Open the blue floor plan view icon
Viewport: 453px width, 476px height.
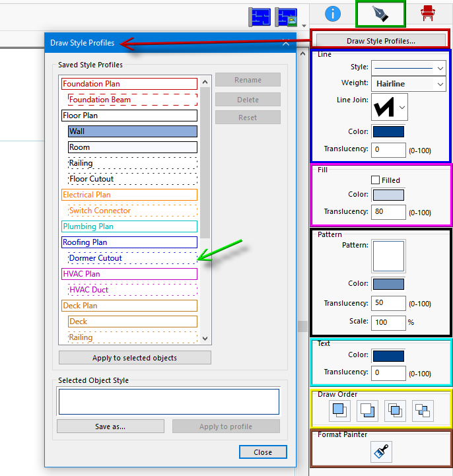(260, 17)
